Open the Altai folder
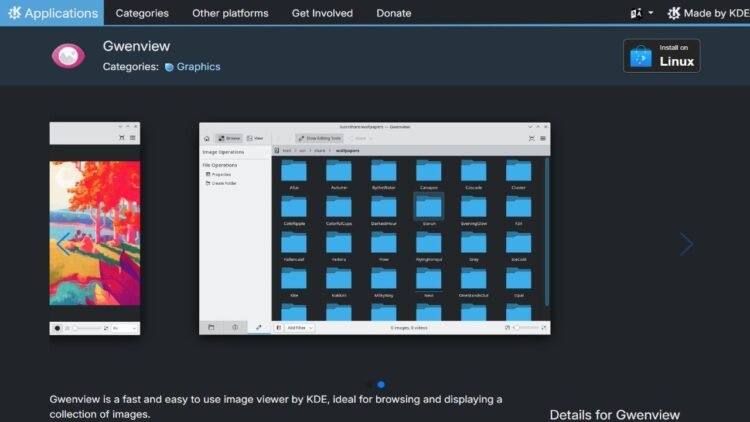The image size is (750, 422). tap(294, 175)
